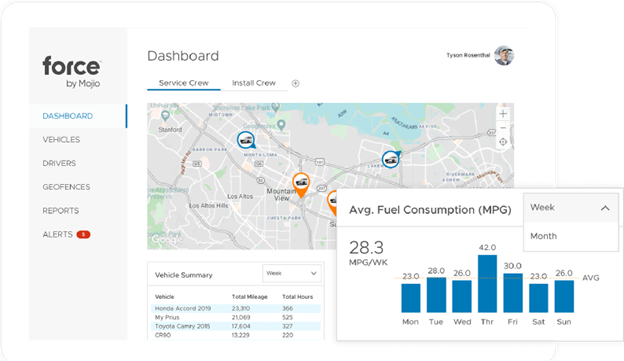Click the force by Mojio logo
The image size is (624, 361).
coord(72,72)
